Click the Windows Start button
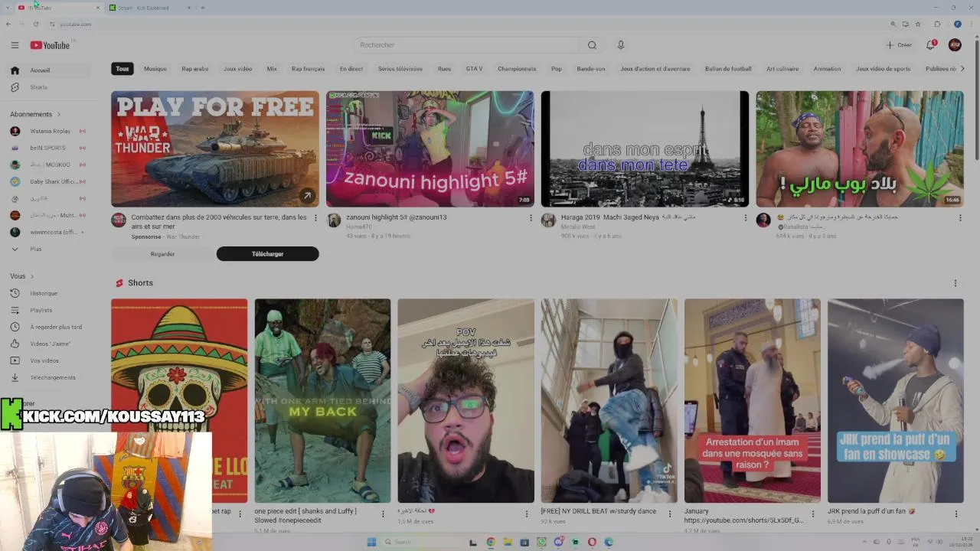Viewport: 980px width, 551px height. [x=371, y=542]
